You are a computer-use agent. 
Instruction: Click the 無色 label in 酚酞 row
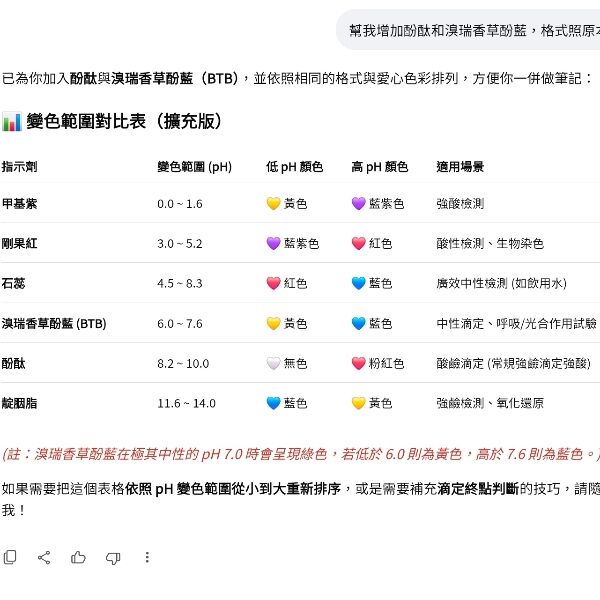tap(295, 363)
